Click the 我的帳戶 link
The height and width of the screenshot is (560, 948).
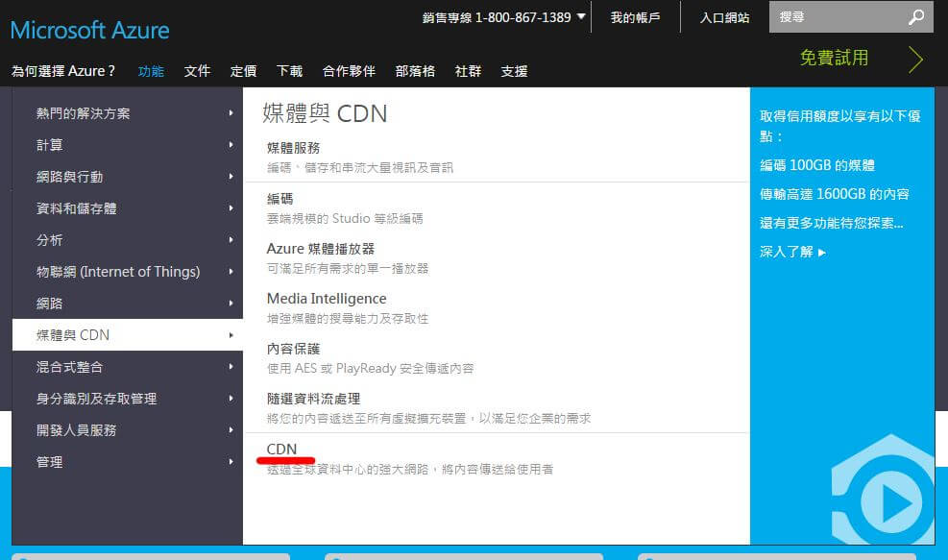click(636, 17)
